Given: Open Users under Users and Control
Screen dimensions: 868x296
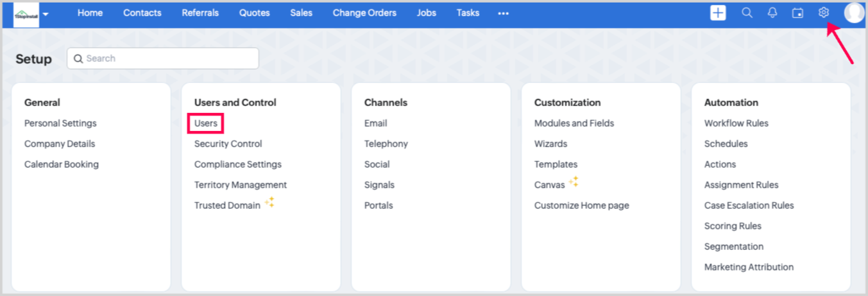Looking at the screenshot, I should (x=206, y=123).
